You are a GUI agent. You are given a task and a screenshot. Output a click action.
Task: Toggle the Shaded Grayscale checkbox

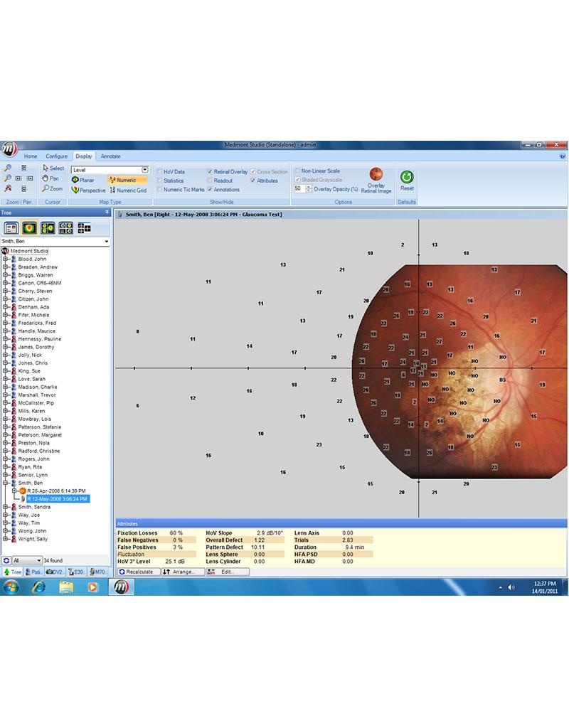(x=297, y=179)
